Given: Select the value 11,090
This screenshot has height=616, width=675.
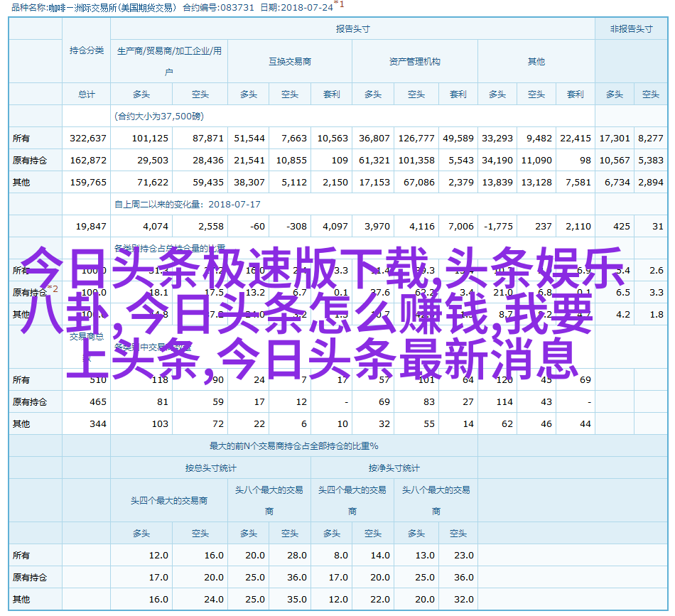Looking at the screenshot, I should point(536,160).
